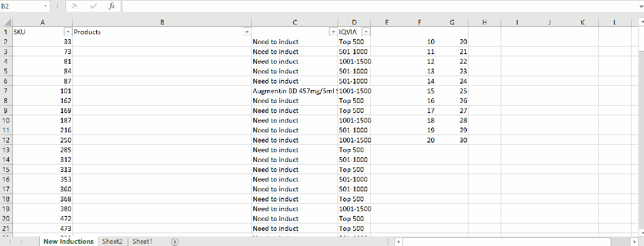Select cell with SKU 250

click(x=42, y=140)
